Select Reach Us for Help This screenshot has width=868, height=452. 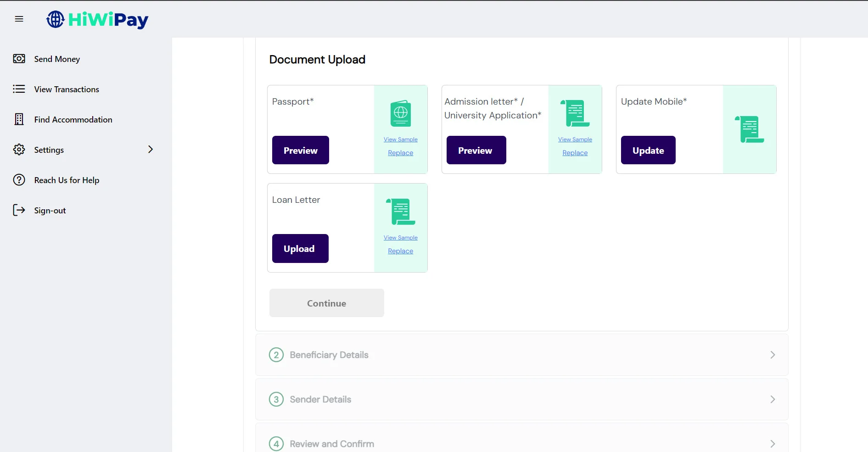pos(67,180)
